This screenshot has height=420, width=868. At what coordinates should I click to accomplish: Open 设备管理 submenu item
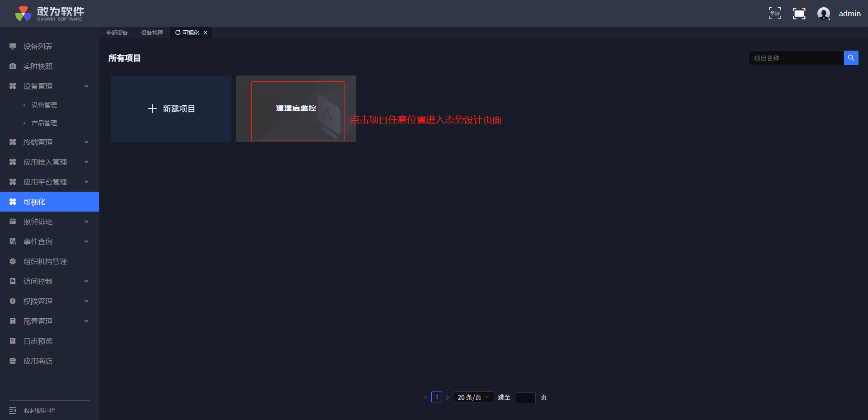pos(44,105)
